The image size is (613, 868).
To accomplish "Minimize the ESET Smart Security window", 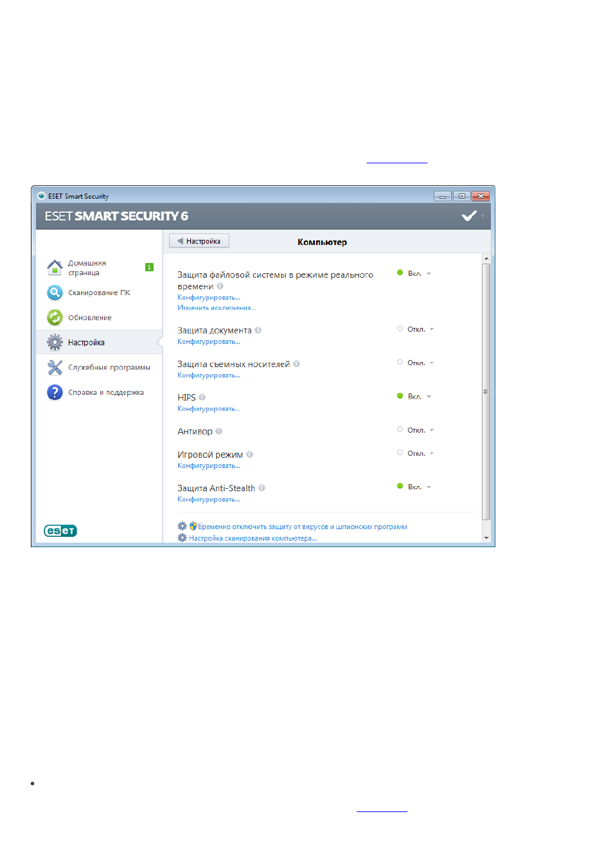I will pyautogui.click(x=443, y=196).
